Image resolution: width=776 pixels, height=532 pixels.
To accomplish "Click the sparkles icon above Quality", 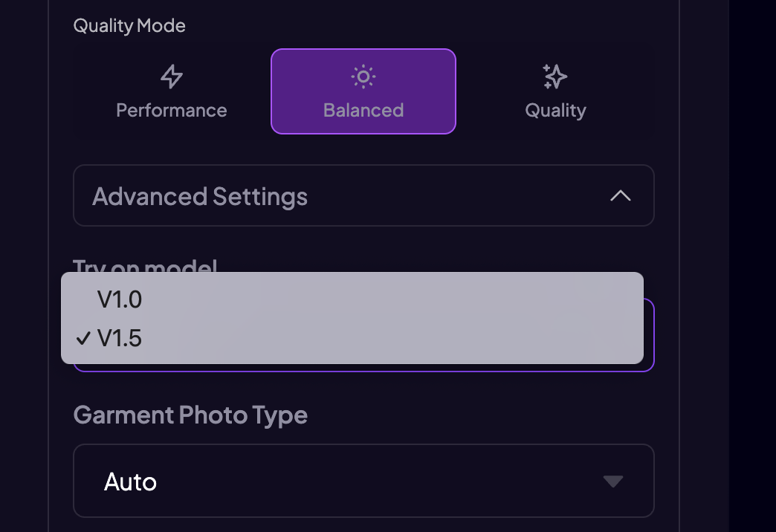I will click(554, 77).
